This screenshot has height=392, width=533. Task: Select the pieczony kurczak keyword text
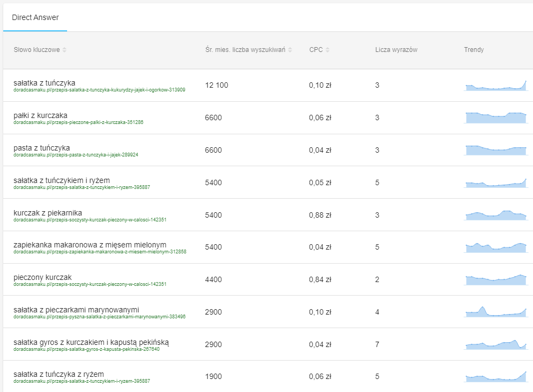click(43, 277)
